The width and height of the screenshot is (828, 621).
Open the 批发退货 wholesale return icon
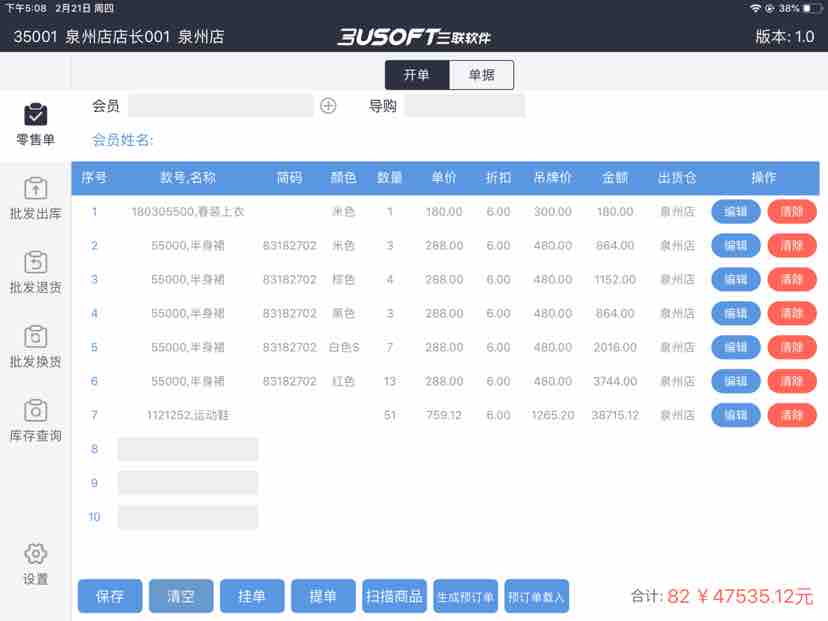[35, 262]
